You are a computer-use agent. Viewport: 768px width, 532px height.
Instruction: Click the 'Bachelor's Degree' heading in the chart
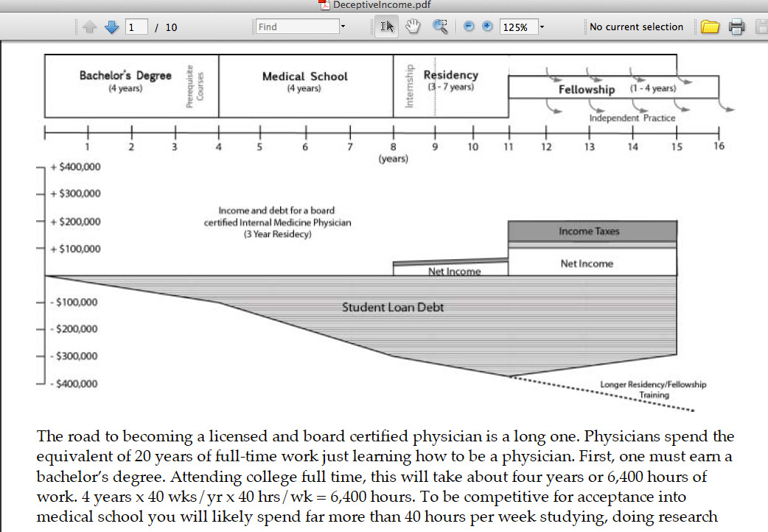point(125,75)
